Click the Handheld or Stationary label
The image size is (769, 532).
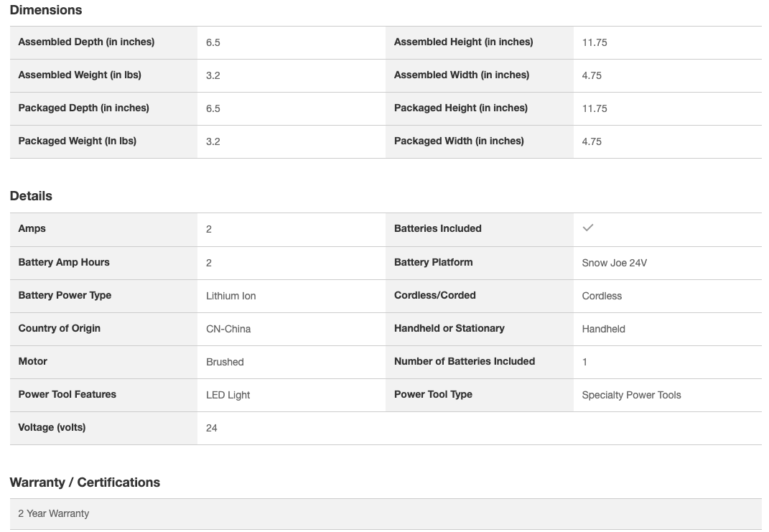tap(449, 329)
